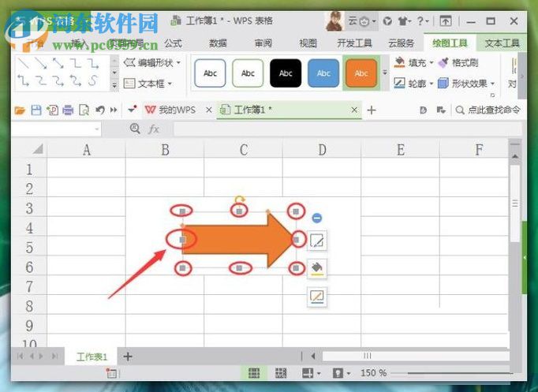The height and width of the screenshot is (392, 538).
Task: Click the floating outline icon below fill
Action: (316, 297)
